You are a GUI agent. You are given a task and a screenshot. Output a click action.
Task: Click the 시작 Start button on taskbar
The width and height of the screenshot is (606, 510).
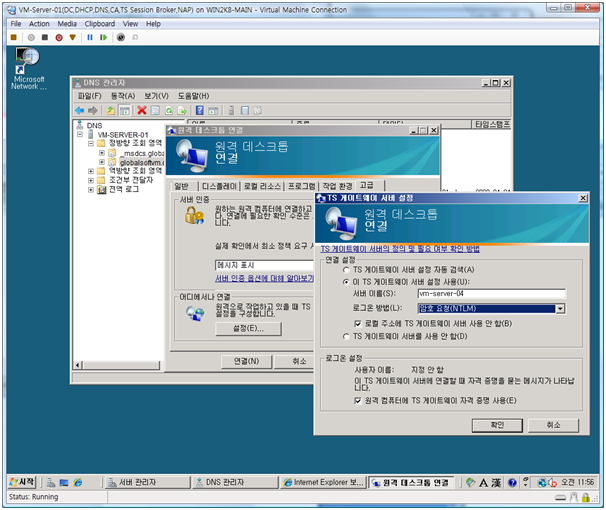(x=22, y=482)
